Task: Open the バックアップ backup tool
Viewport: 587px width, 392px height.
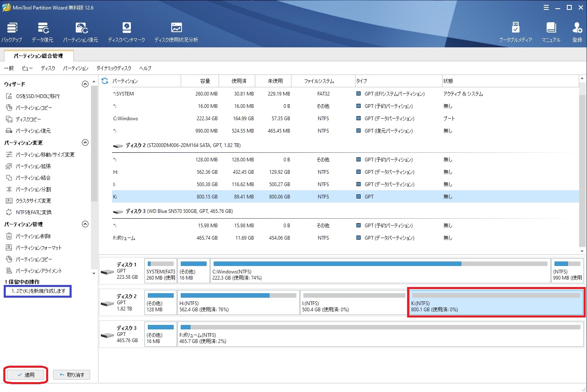Action: pos(12,33)
